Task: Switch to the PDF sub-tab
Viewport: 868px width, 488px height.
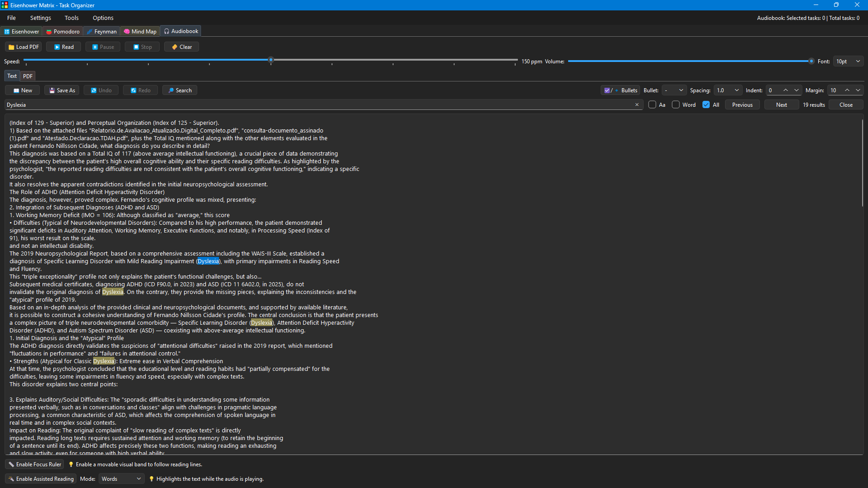Action: pyautogui.click(x=28, y=76)
